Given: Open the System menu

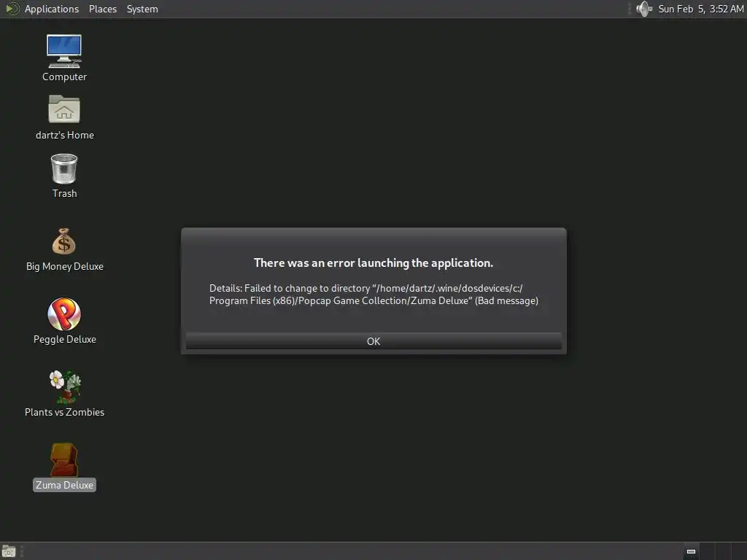Looking at the screenshot, I should pyautogui.click(x=142, y=9).
